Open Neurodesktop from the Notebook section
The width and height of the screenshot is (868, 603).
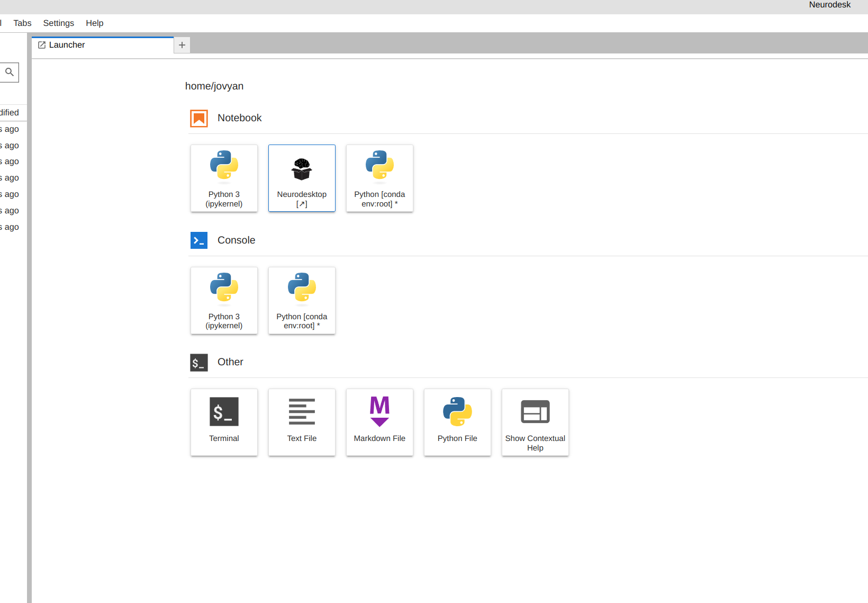pyautogui.click(x=302, y=178)
